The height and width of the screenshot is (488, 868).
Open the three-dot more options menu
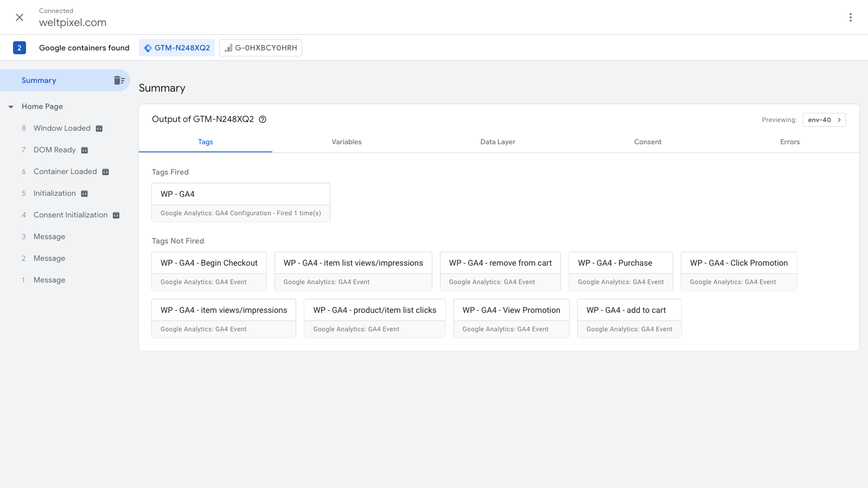[850, 17]
